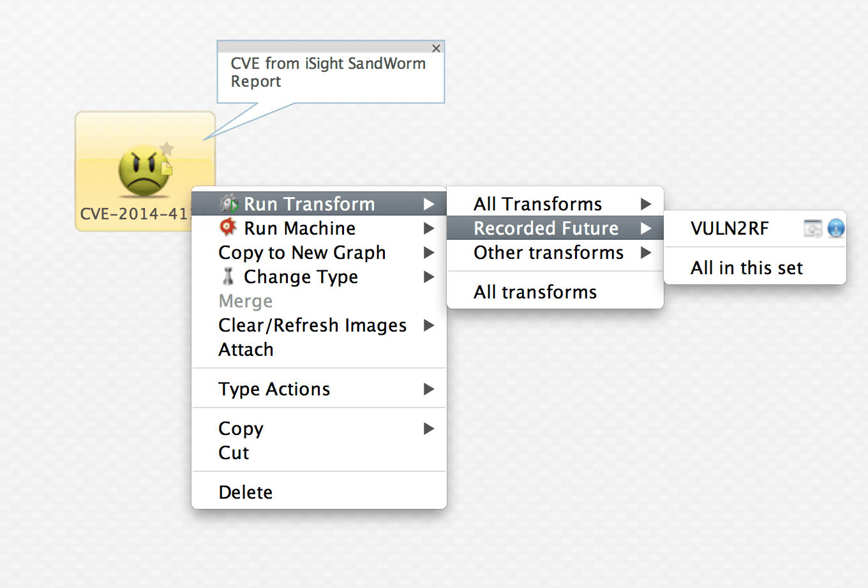The image size is (868, 588).
Task: Select Change Type menu entry
Action: (319, 276)
